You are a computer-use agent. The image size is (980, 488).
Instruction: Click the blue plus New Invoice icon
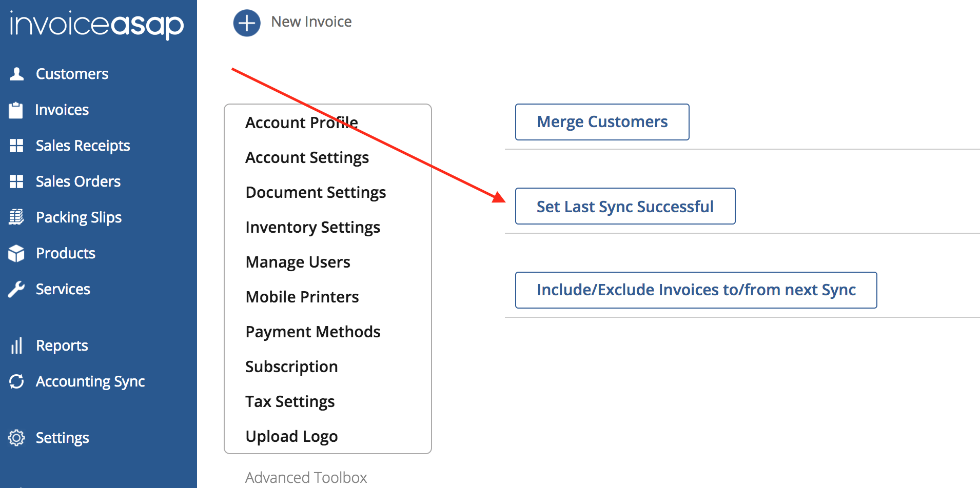[247, 23]
